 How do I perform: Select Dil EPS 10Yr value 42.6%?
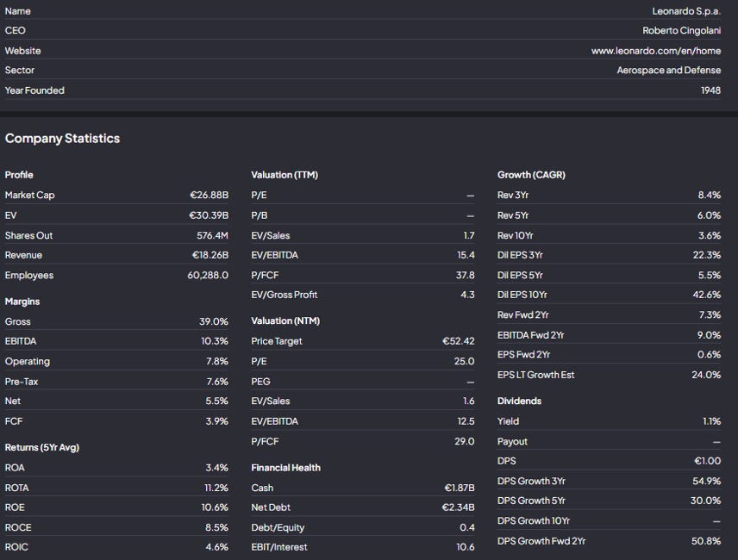[706, 295]
